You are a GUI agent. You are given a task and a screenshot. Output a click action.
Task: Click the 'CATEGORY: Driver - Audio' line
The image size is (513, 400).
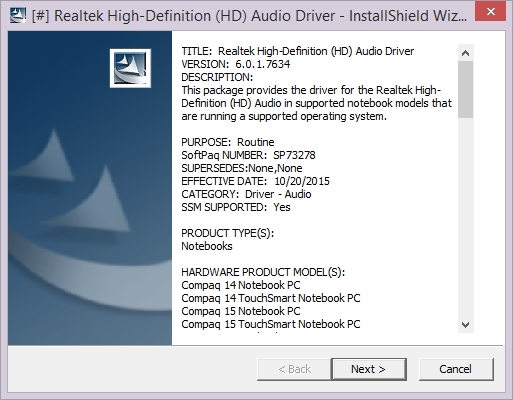coord(246,194)
